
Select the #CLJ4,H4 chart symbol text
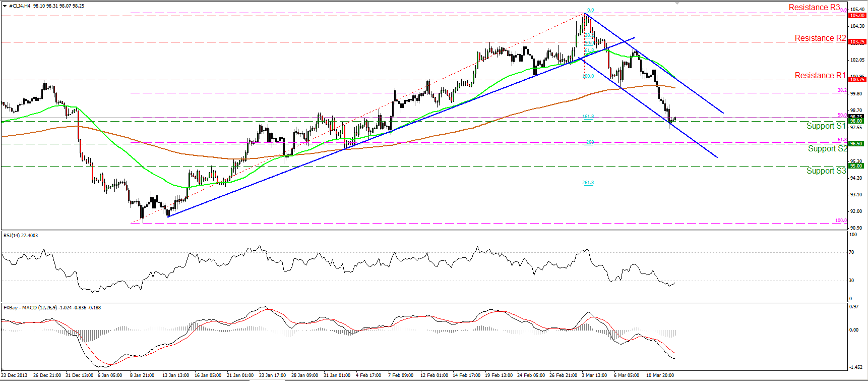(x=20, y=6)
